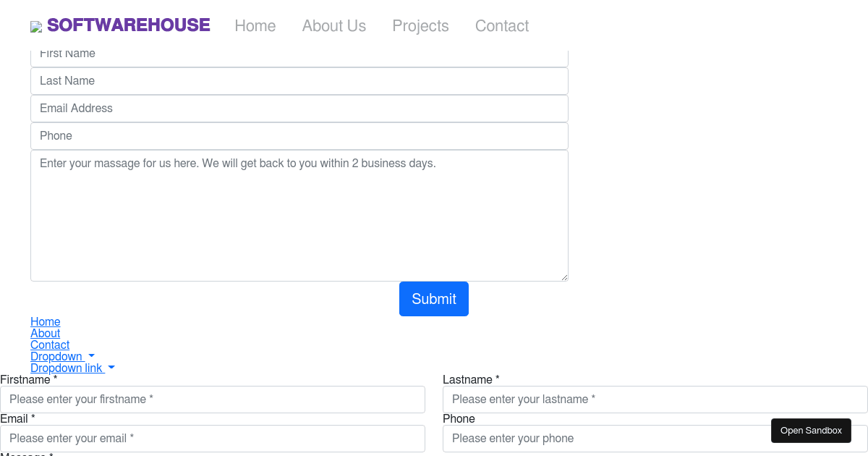This screenshot has width=868, height=456.
Task: Expand the Dropdown menu caret
Action: click(x=90, y=356)
